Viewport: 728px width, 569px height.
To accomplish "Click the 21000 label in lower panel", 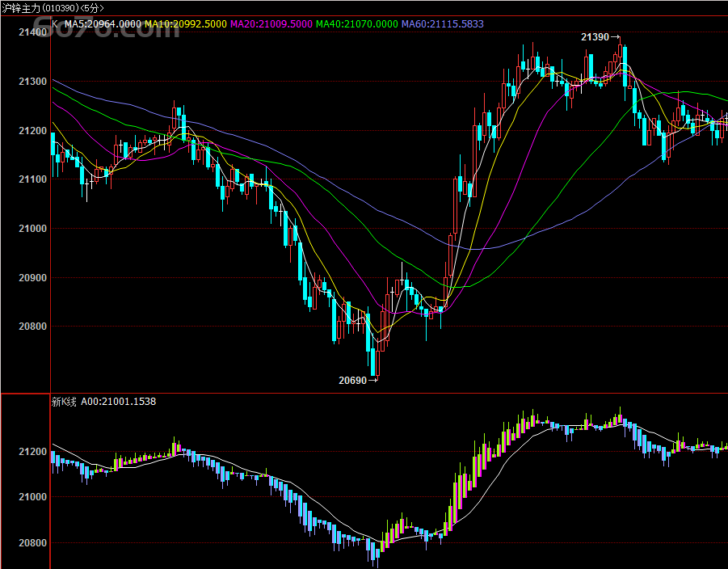I will point(32,497).
